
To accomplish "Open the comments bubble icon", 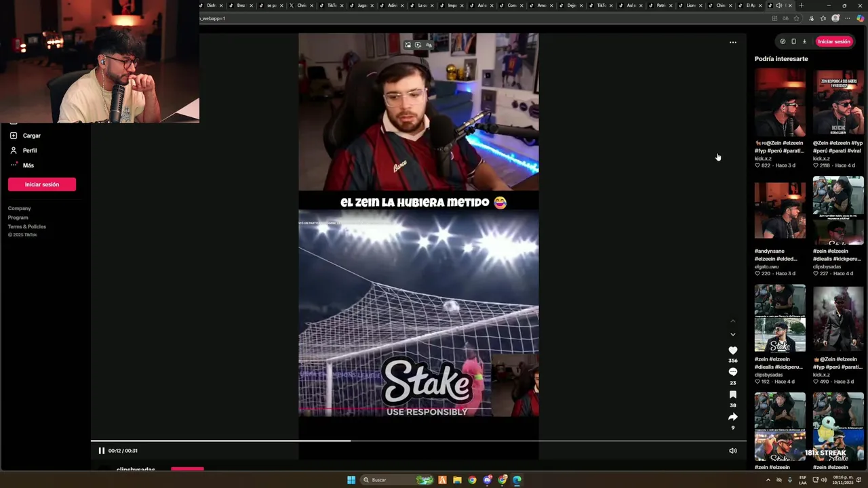I will 732,372.
